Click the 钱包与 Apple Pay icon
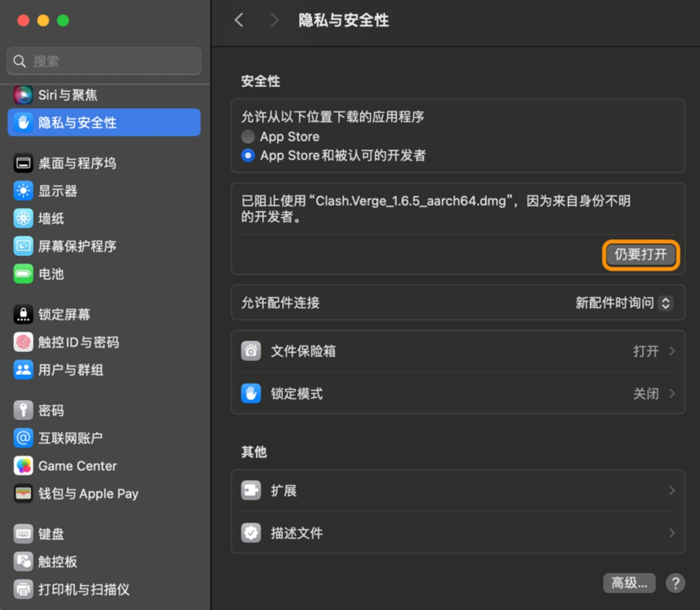700x610 pixels. 23,493
